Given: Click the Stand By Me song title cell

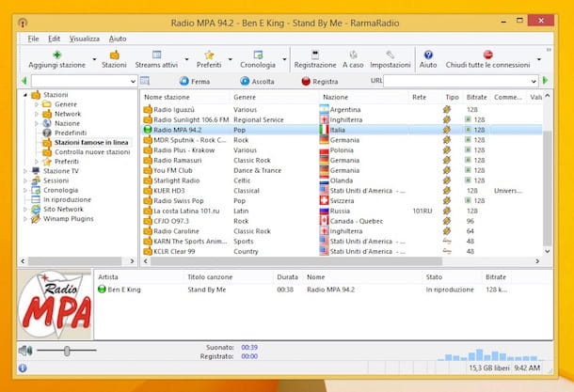Looking at the screenshot, I should [207, 290].
